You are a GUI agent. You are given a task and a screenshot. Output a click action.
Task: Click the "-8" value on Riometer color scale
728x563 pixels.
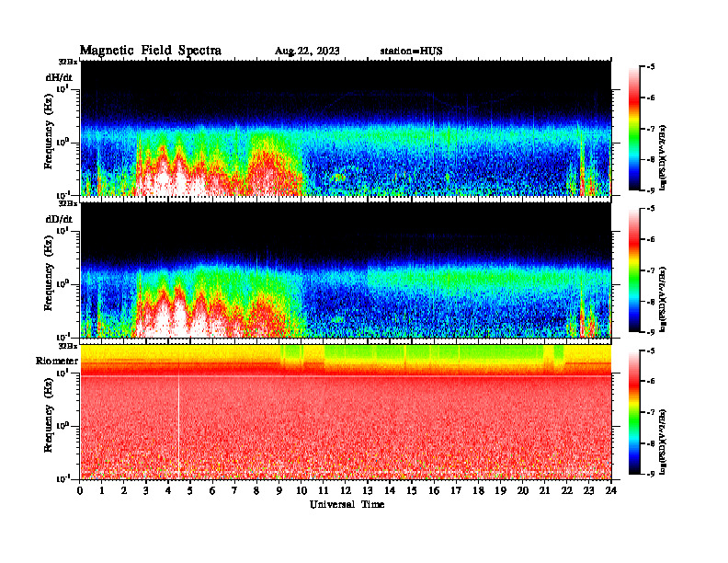coord(650,443)
